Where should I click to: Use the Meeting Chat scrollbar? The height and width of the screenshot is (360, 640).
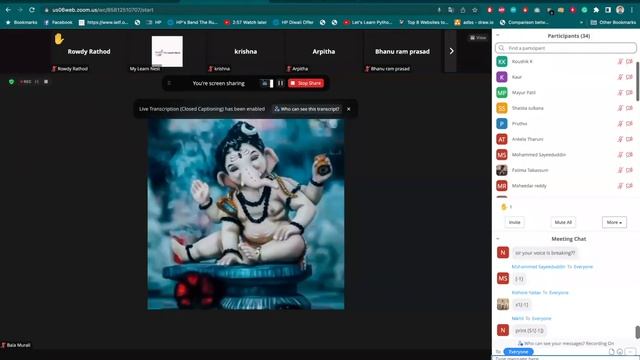[x=637, y=332]
